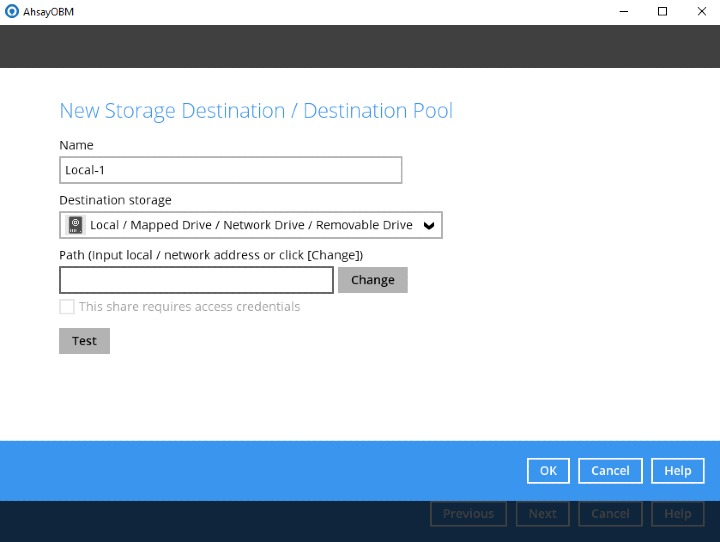The width and height of the screenshot is (720, 542).
Task: Open Help from the blue bar
Action: (677, 471)
